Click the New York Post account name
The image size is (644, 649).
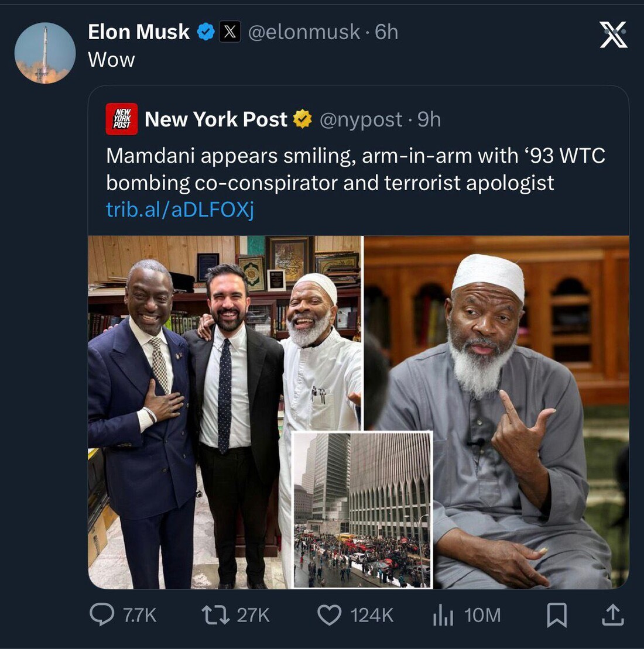coord(215,119)
